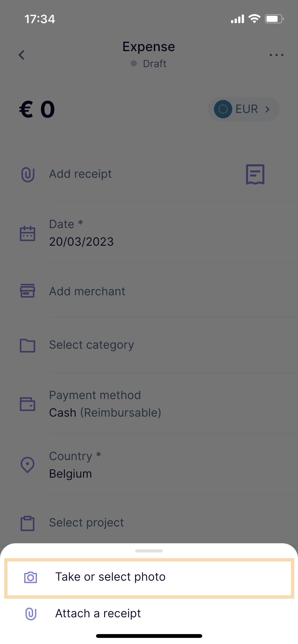The width and height of the screenshot is (298, 644).
Task: Tap the € 0 amount field
Action: (x=37, y=109)
